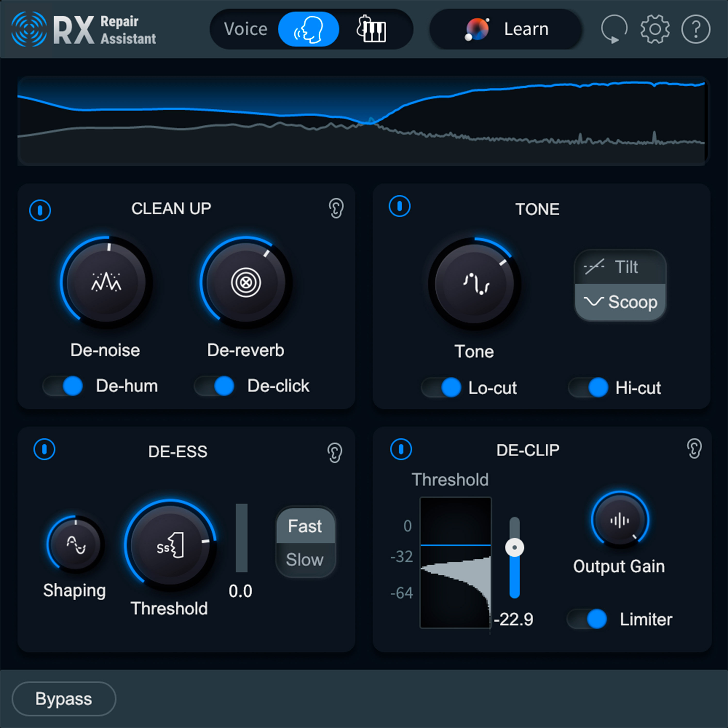Click the history/undo icon near Settings
Screen dimensions: 728x728
(613, 29)
